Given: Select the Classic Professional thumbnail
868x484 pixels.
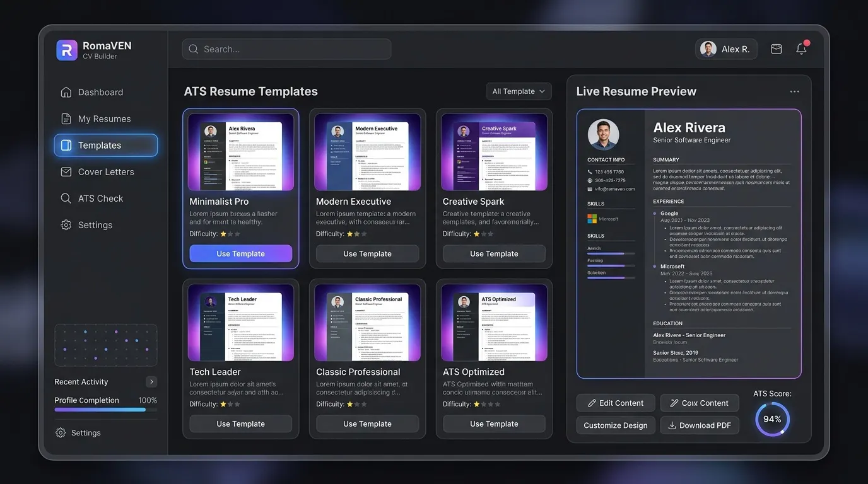Looking at the screenshot, I should point(368,323).
